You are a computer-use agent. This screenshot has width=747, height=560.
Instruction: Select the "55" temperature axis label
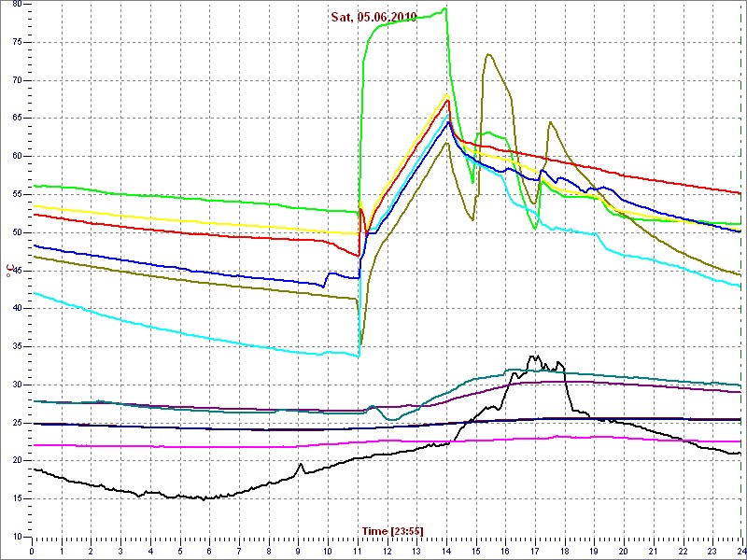18,195
